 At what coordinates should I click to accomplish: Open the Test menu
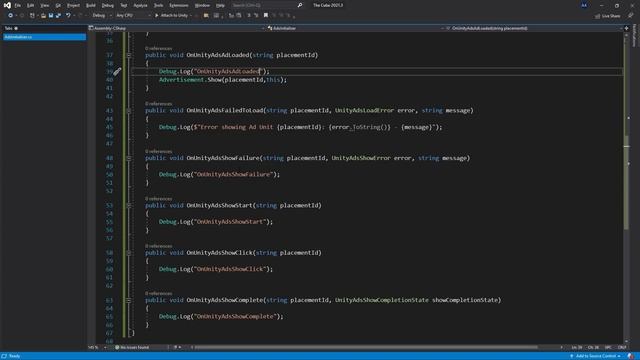(x=124, y=5)
